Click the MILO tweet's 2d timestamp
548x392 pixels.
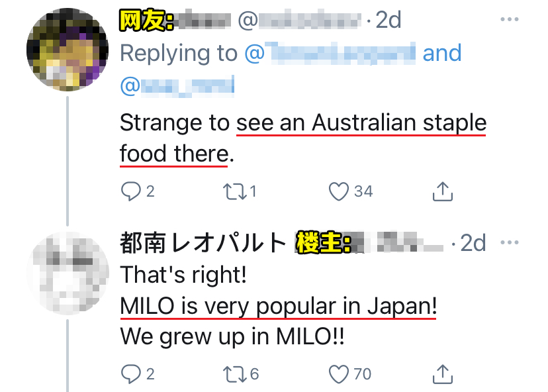coord(473,243)
